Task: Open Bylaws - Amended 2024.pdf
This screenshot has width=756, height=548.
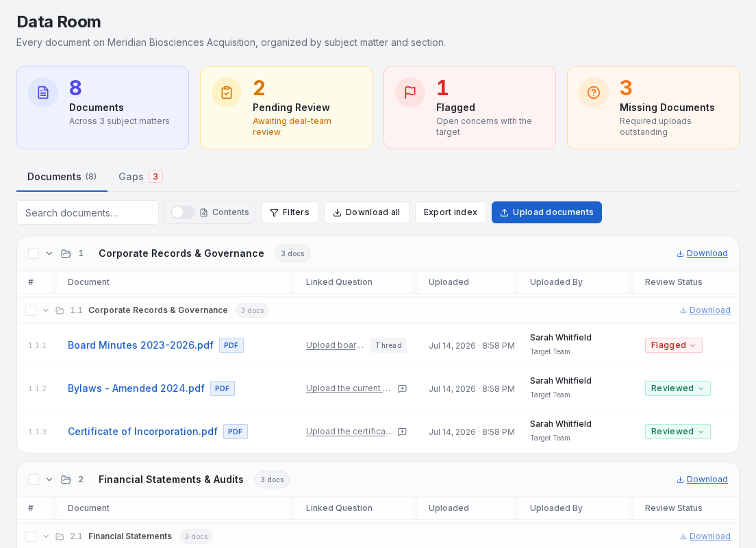Action: [136, 388]
